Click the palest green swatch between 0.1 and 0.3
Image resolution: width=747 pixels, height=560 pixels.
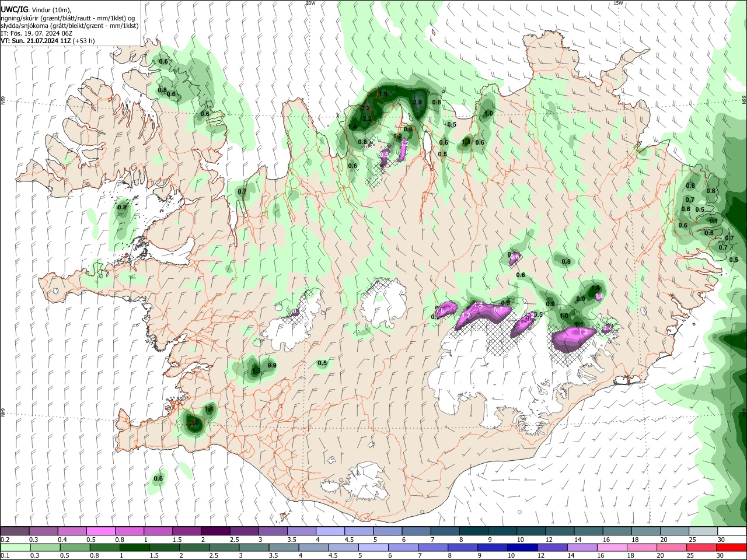click(15, 548)
